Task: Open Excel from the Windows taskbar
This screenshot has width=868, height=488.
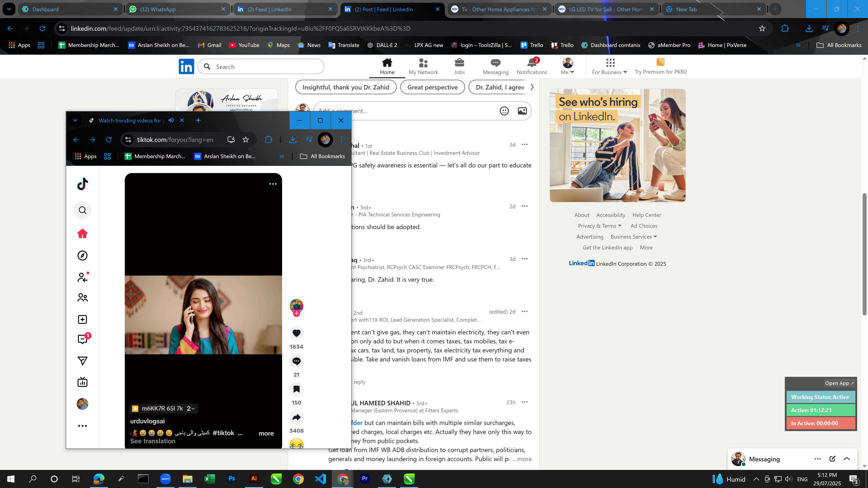Action: pos(210,479)
